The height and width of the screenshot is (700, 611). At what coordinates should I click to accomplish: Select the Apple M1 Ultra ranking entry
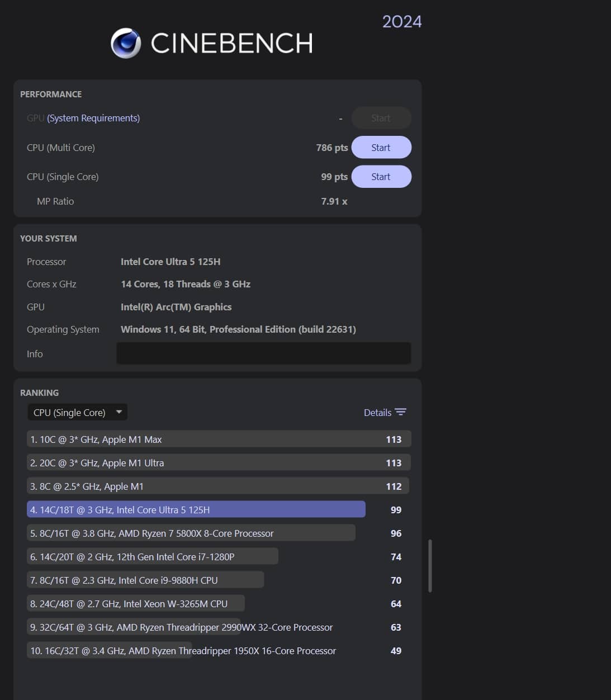pos(218,463)
